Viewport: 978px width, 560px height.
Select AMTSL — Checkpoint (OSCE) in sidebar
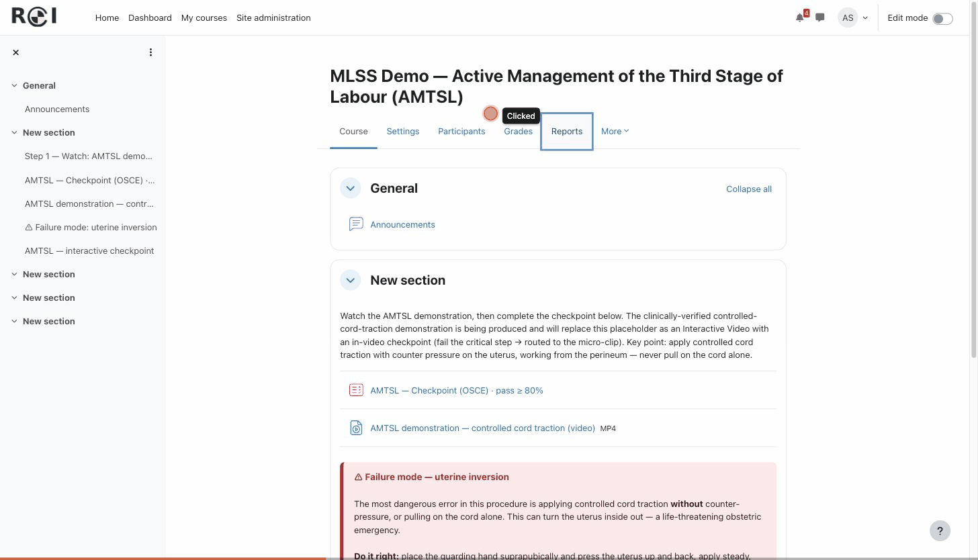pos(89,180)
